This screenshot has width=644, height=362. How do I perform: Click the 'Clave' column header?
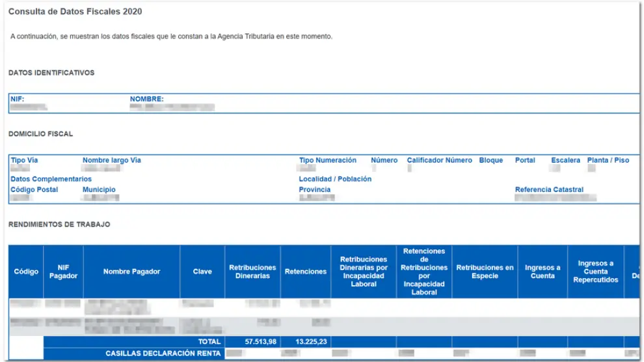202,271
